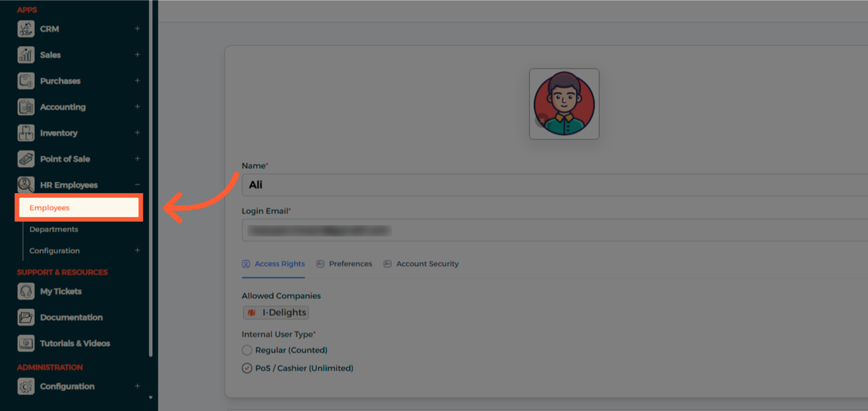Viewport: 868px width, 411px height.
Task: Click the My Tickets headset icon
Action: 26,291
